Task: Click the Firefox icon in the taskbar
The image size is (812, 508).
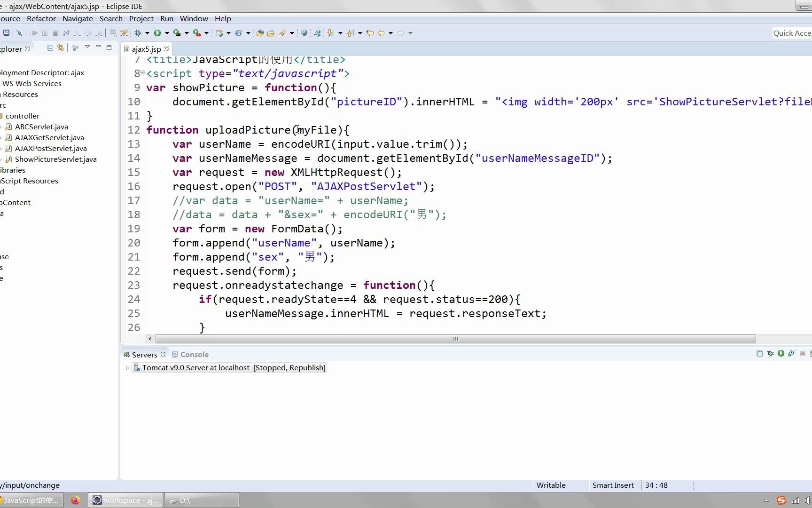Action: pyautogui.click(x=75, y=500)
